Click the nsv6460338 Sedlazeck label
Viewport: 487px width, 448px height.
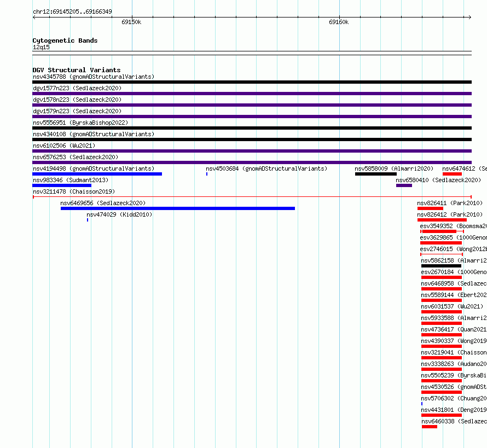(454, 421)
